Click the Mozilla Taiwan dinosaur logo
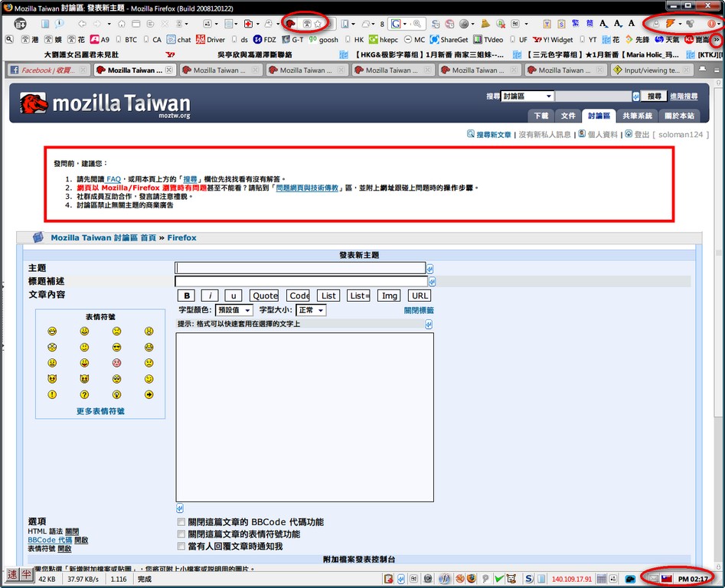725x588 pixels. tap(34, 103)
